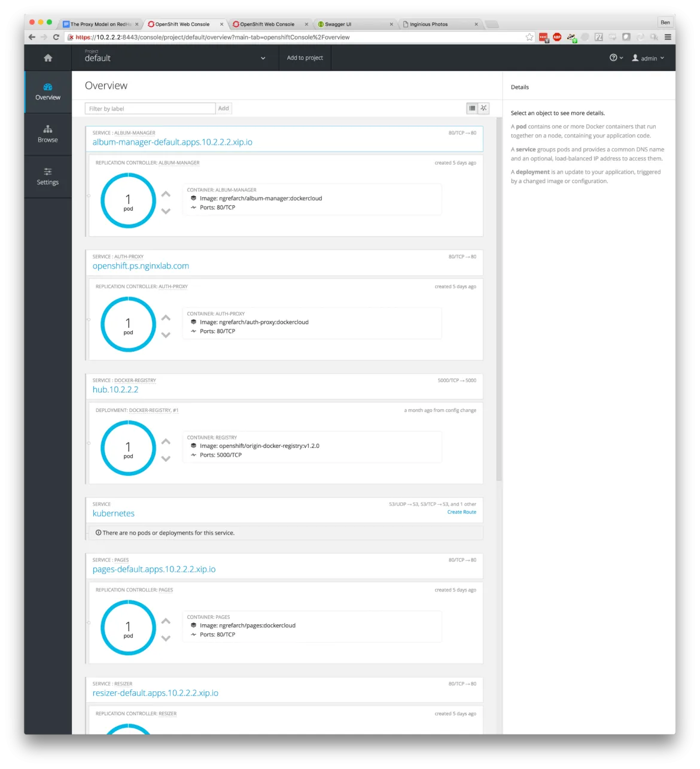Open the help question mark icon
The height and width of the screenshot is (769, 700).
coord(613,57)
